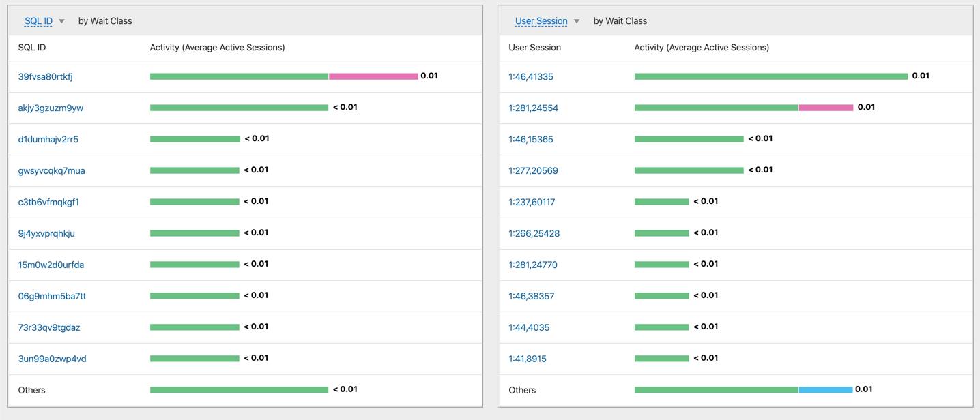View user session 1:266,25428

tap(534, 234)
